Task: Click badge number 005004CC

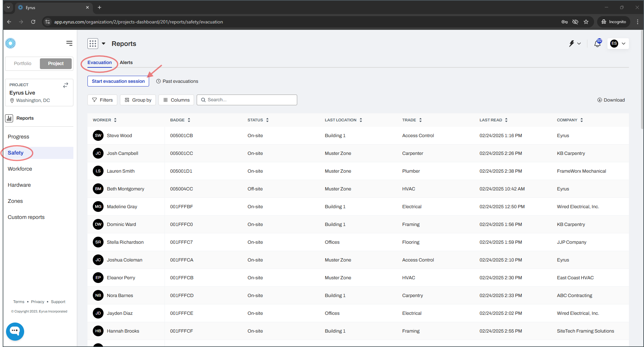Action: point(181,189)
